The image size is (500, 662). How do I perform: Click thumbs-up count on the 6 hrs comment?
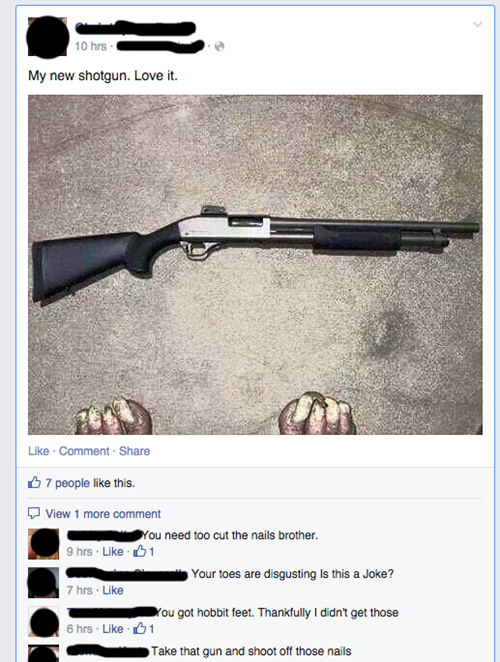144,629
